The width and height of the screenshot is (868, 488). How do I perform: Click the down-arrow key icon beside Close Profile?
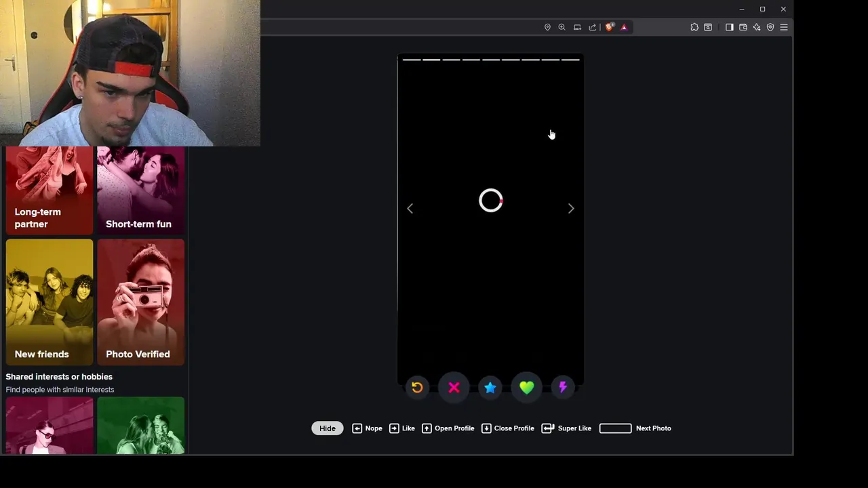[x=486, y=428]
